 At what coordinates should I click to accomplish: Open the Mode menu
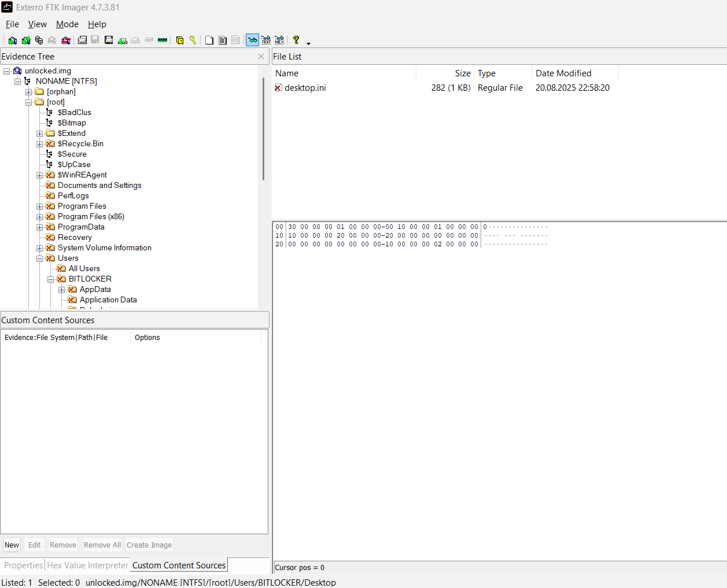coord(67,24)
